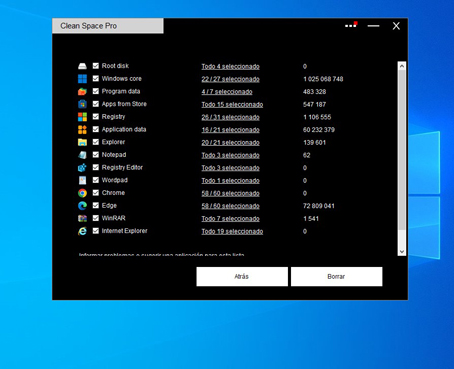Toggle the Application data checkbox
454x369 pixels.
tap(96, 129)
